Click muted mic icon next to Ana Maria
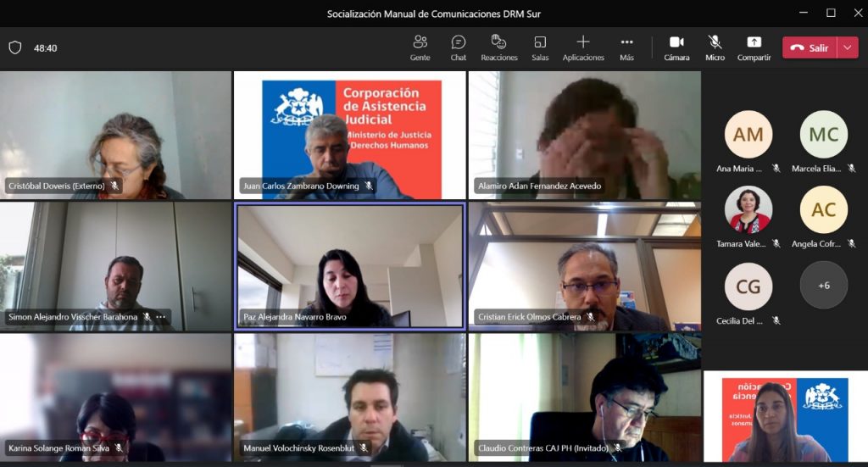This screenshot has width=868, height=467. point(776,168)
